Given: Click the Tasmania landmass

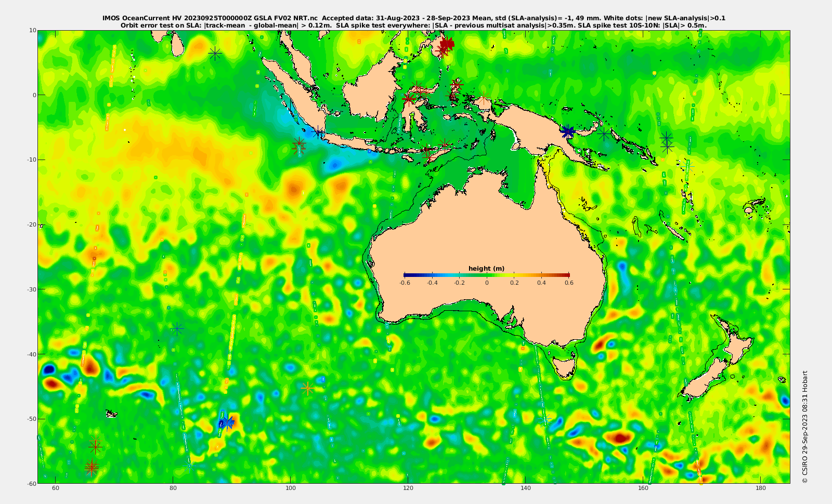Looking at the screenshot, I should pyautogui.click(x=565, y=366).
